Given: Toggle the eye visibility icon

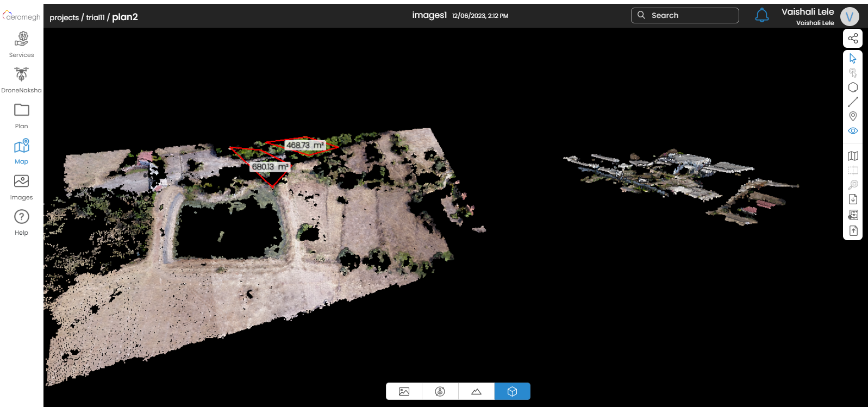Looking at the screenshot, I should click(853, 131).
